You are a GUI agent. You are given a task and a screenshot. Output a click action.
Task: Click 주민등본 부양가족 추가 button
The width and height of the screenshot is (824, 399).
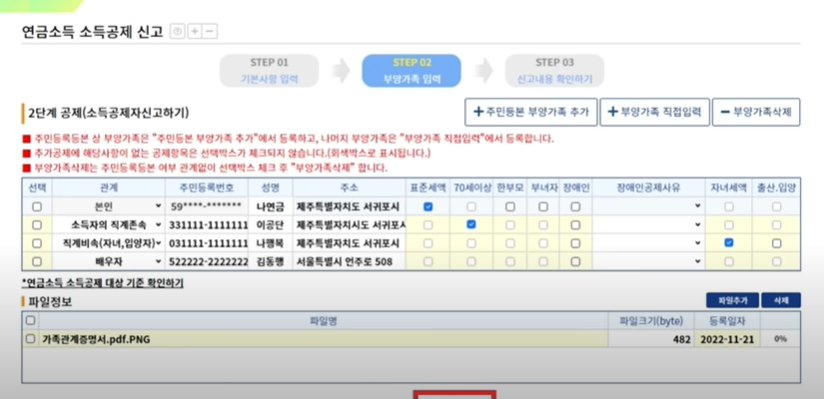pos(531,112)
